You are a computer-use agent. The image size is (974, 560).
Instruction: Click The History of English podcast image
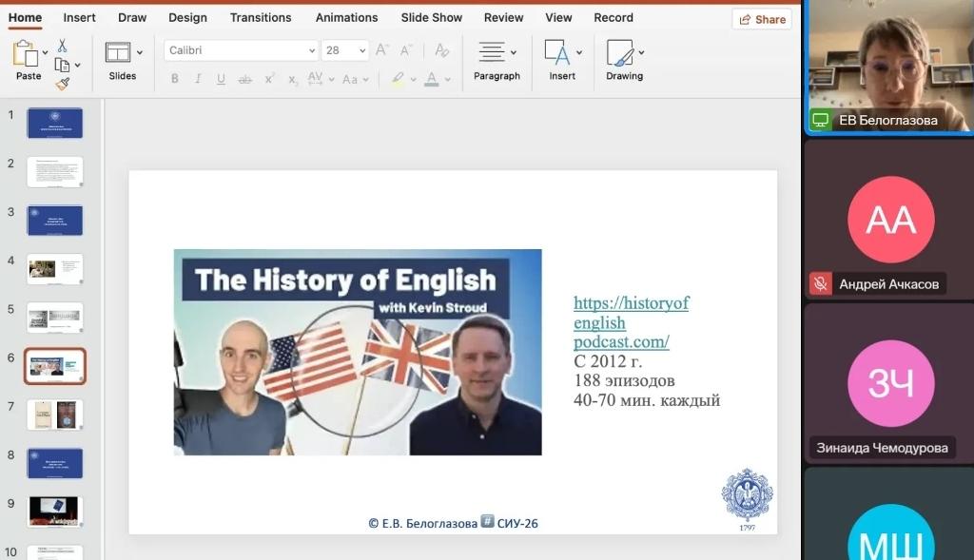(x=358, y=352)
